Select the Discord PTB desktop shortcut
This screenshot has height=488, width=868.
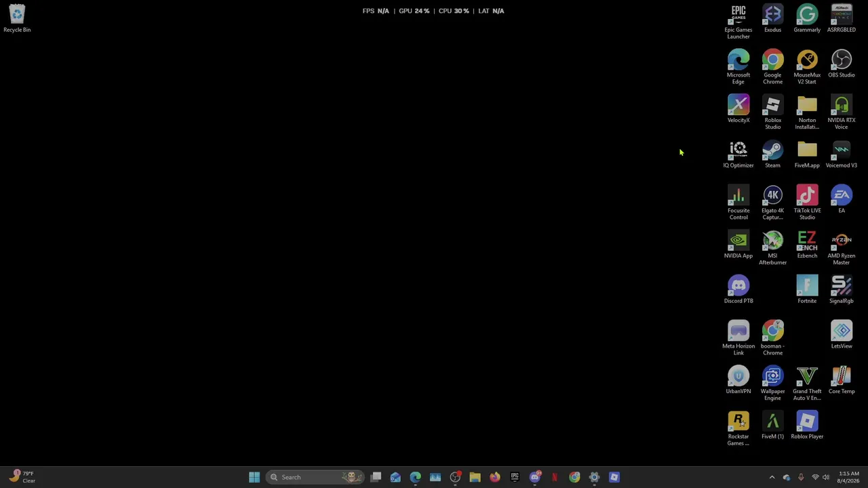(738, 290)
